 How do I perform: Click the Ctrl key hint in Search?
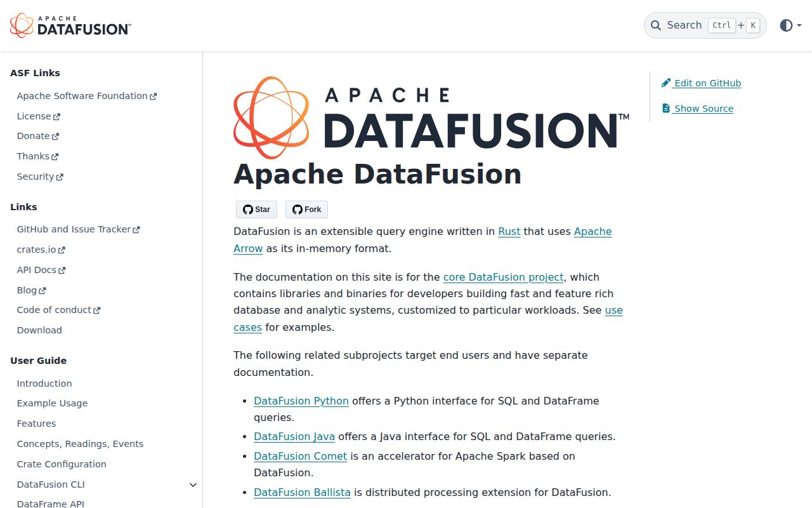(722, 25)
